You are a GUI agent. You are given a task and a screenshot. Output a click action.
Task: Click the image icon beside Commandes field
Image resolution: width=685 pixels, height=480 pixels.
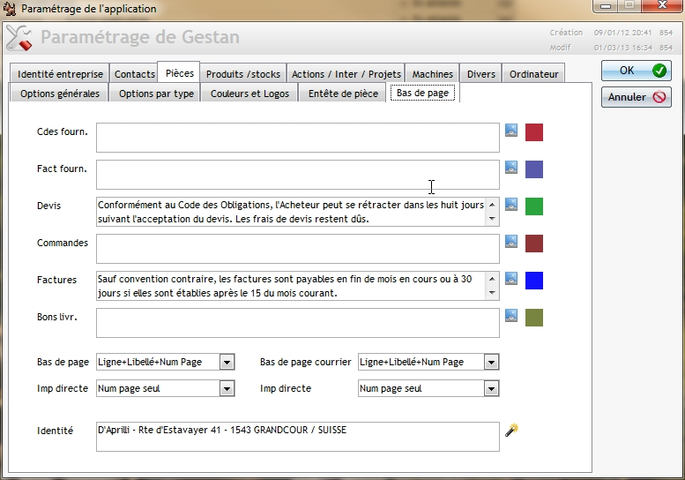click(512, 241)
